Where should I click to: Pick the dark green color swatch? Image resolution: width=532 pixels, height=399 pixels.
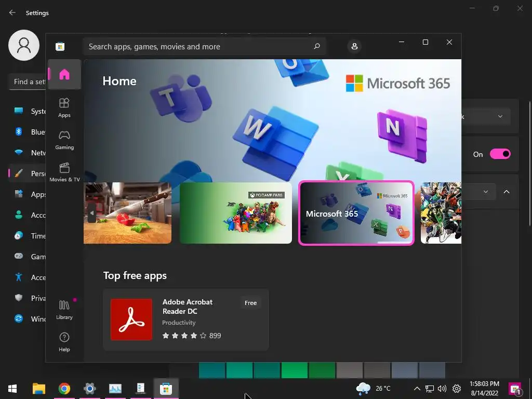322,370
